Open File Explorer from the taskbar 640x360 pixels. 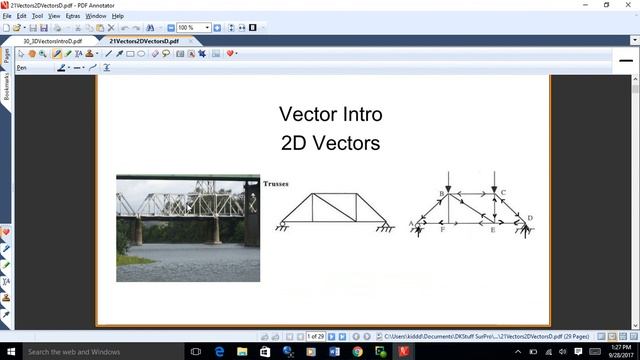pyautogui.click(x=242, y=351)
